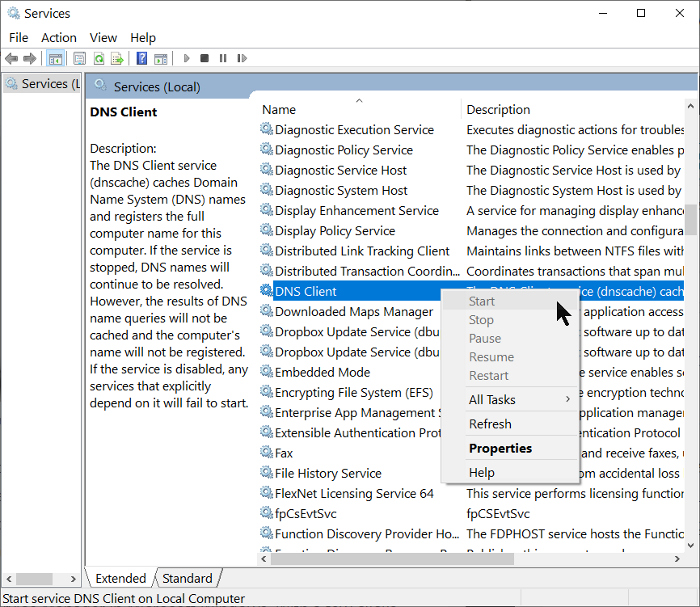The image size is (700, 607).
Task: Click the Start Service play icon
Action: 185,59
